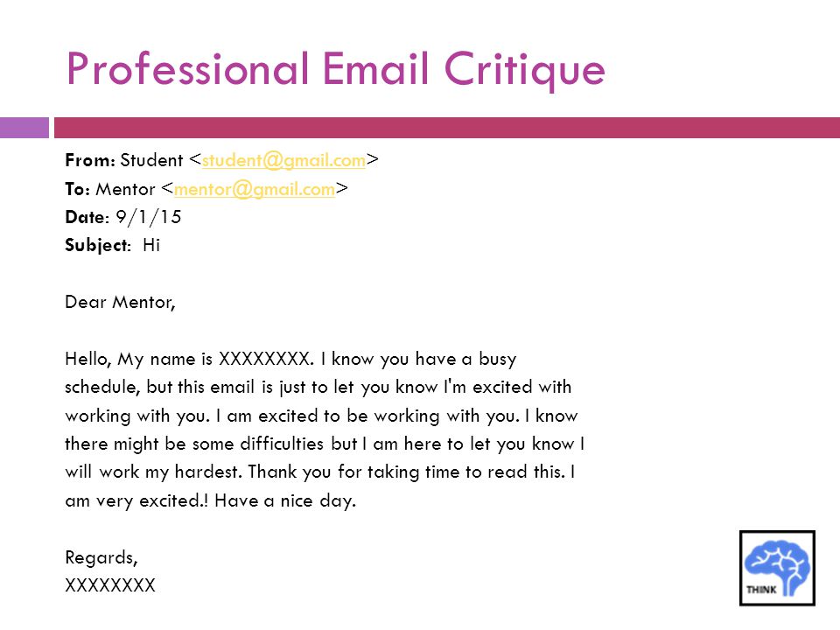Click the sentence Have a nice day
The image size is (840, 630).
pyautogui.click(x=285, y=500)
